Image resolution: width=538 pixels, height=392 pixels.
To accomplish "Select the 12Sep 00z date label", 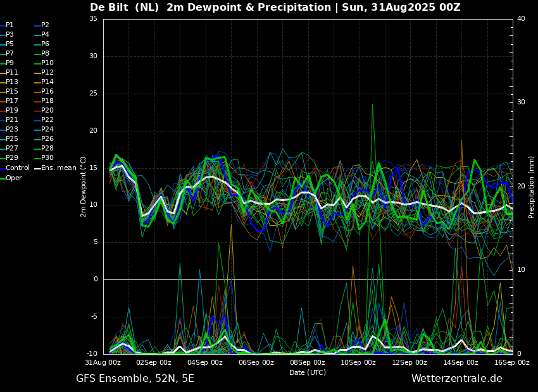I will coord(410,362).
